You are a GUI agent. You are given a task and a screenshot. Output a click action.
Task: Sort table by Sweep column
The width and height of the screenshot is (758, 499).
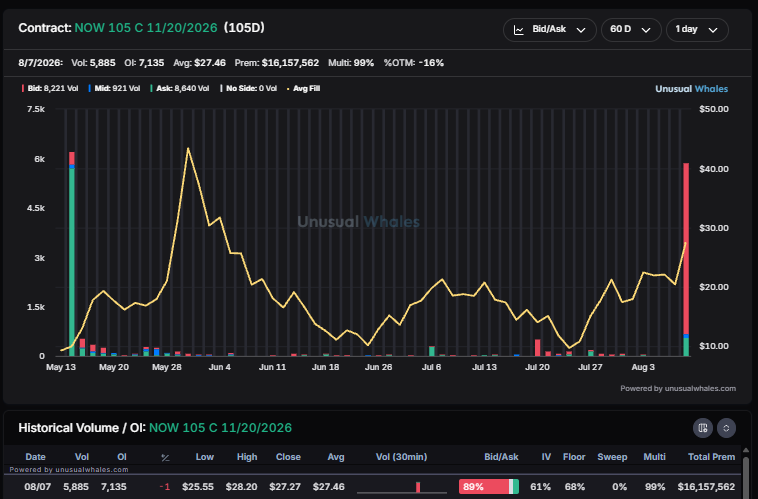tap(612, 457)
